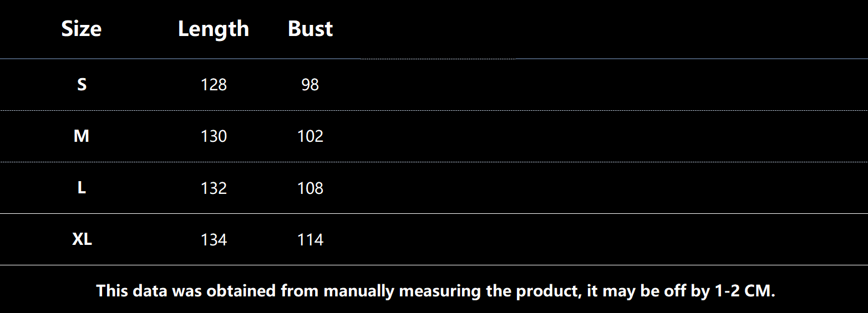Click the word 'product' in the disclaimer
The width and height of the screenshot is (868, 313).
point(546,291)
